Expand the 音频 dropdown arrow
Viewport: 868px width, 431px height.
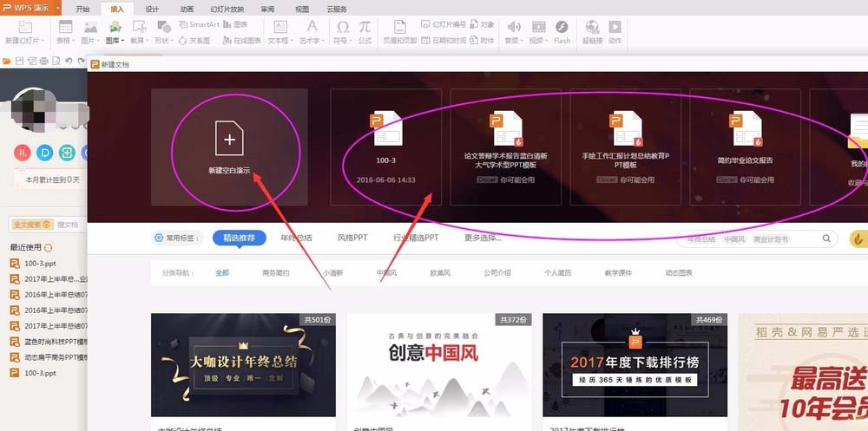523,41
